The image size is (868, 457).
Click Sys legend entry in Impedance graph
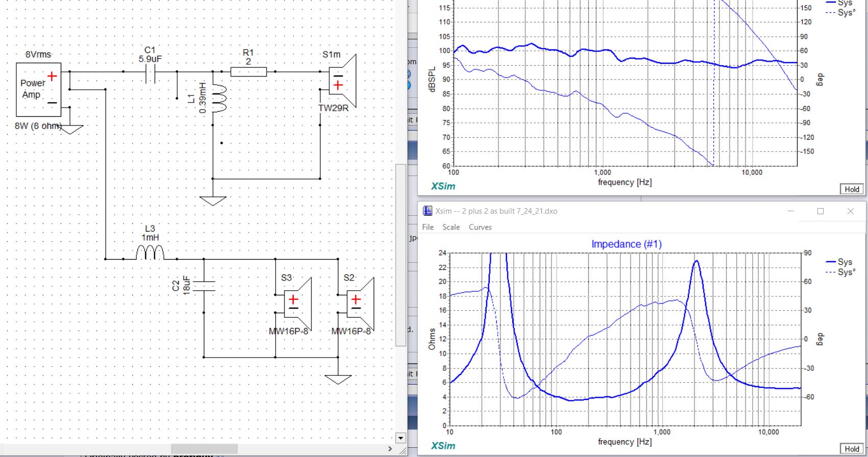click(840, 262)
